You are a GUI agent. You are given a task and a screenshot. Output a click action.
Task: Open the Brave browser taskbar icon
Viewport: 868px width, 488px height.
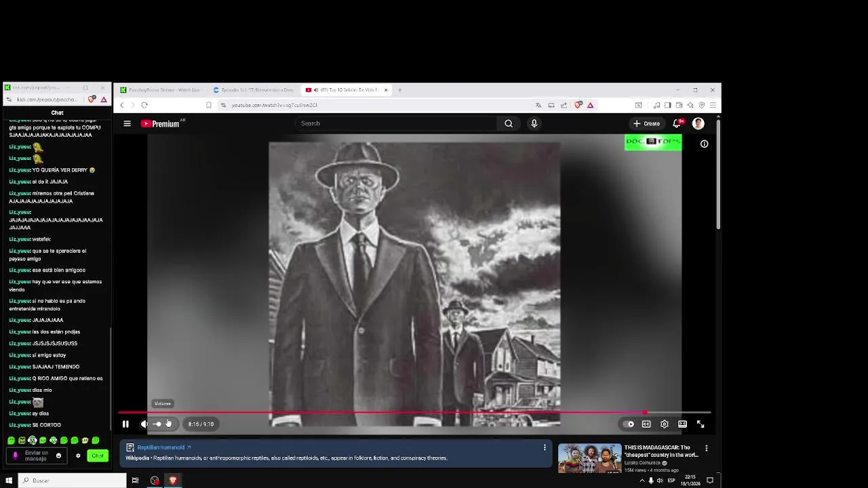coord(173,481)
